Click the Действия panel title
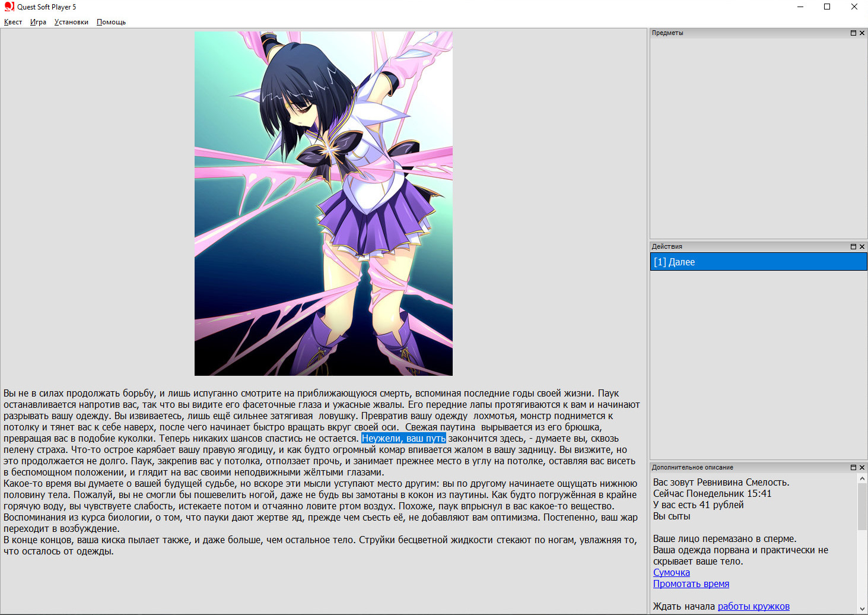 click(x=667, y=246)
